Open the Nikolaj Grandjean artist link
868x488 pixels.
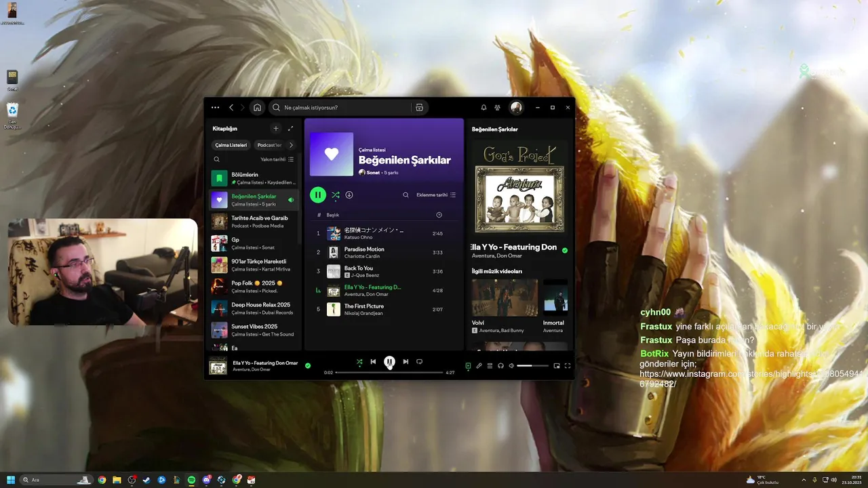pyautogui.click(x=364, y=313)
